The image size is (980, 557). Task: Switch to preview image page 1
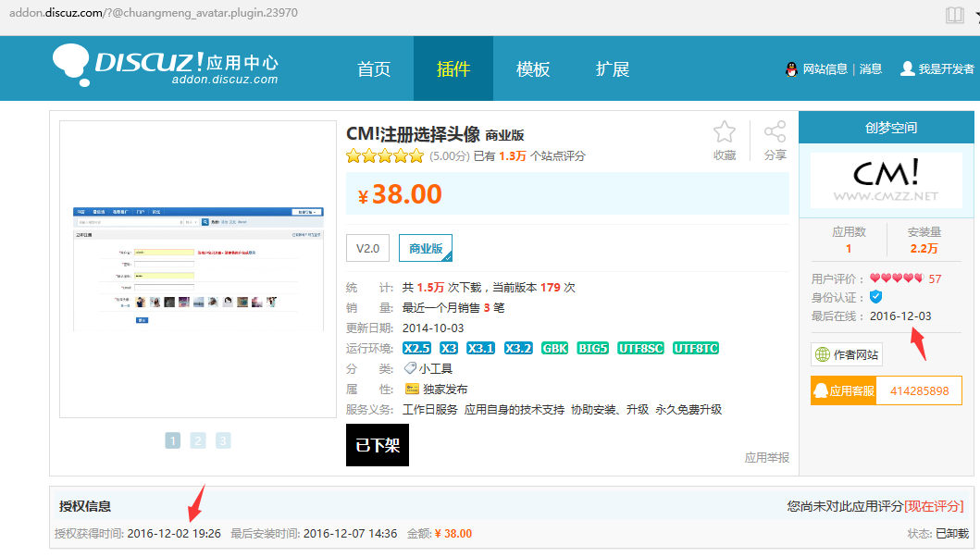[172, 440]
